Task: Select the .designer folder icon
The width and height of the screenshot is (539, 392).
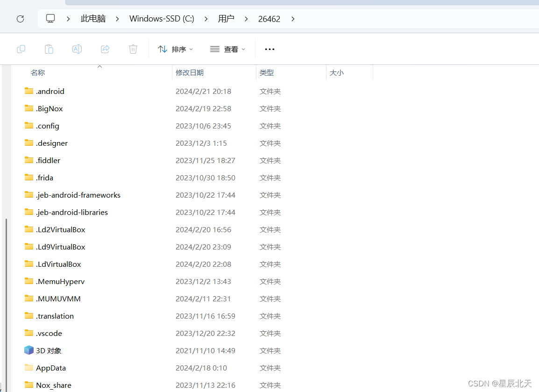Action: (x=29, y=143)
